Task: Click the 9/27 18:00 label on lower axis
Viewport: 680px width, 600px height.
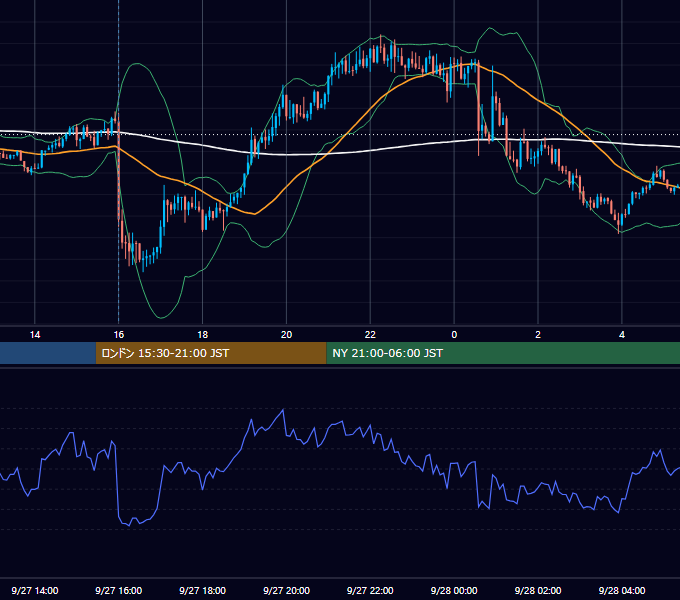Action: click(x=203, y=590)
